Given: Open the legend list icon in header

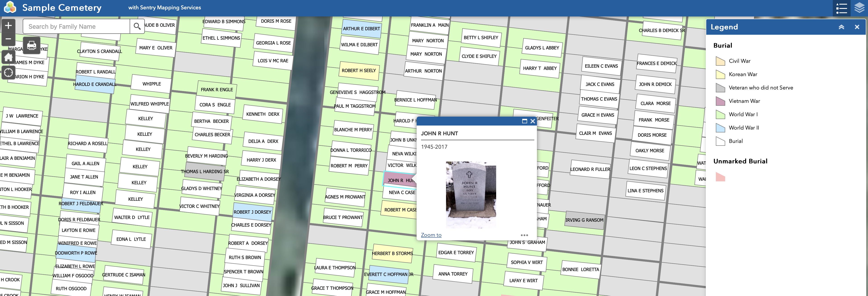Looking at the screenshot, I should click(x=841, y=8).
